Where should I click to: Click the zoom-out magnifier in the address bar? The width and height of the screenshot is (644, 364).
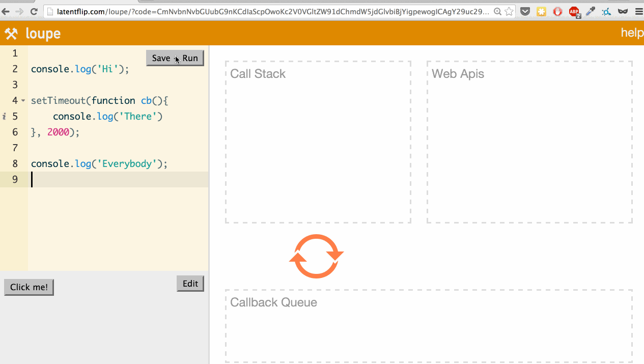[497, 11]
